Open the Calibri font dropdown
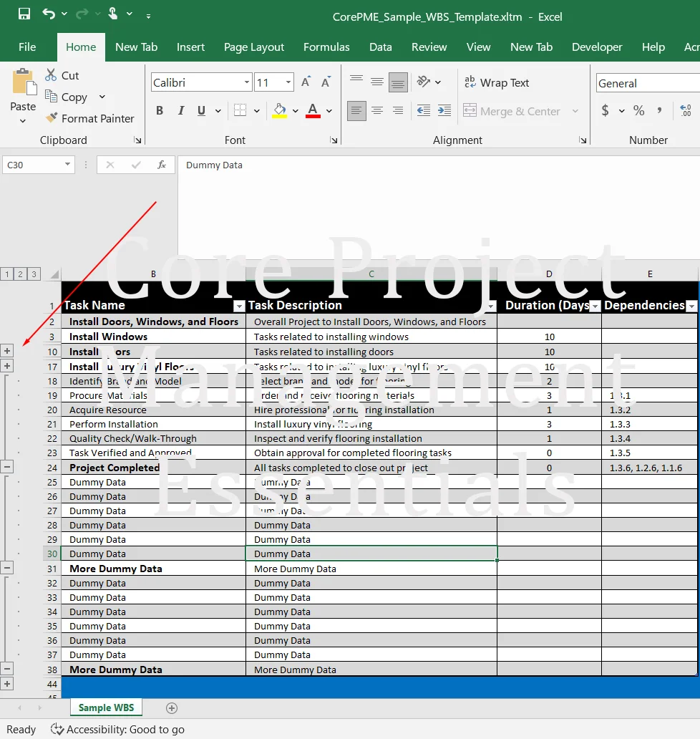This screenshot has height=739, width=700. click(246, 82)
